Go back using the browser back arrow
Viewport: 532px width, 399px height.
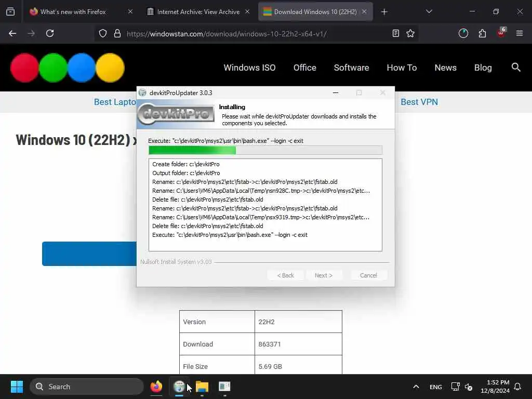coord(12,33)
